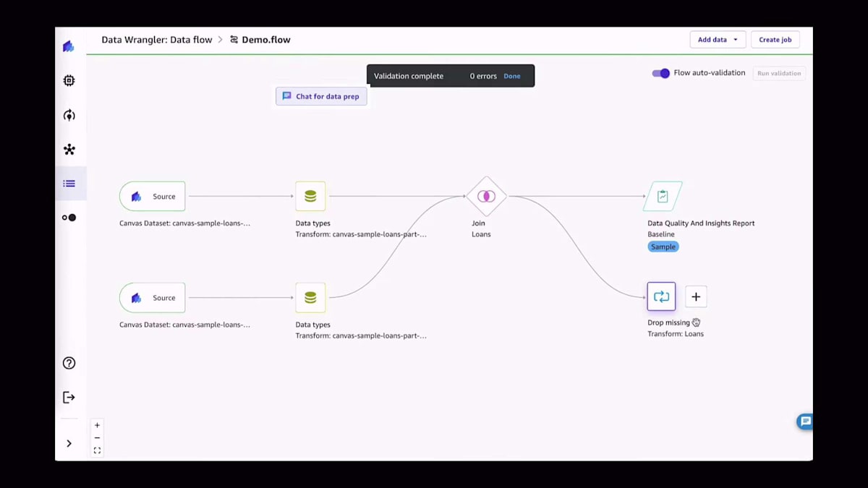Image resolution: width=868 pixels, height=488 pixels.
Task: Select the bottom Data types node icon
Action: tap(310, 297)
